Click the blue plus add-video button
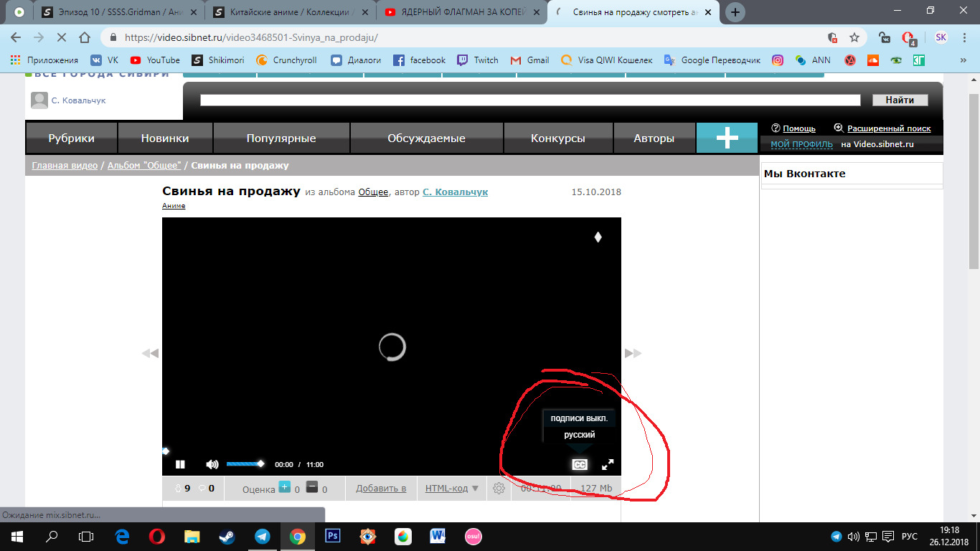980x551 pixels. click(x=727, y=138)
